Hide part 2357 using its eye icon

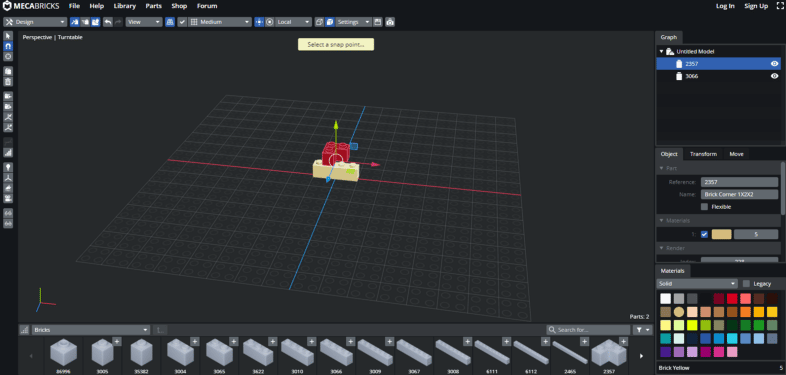pyautogui.click(x=774, y=64)
